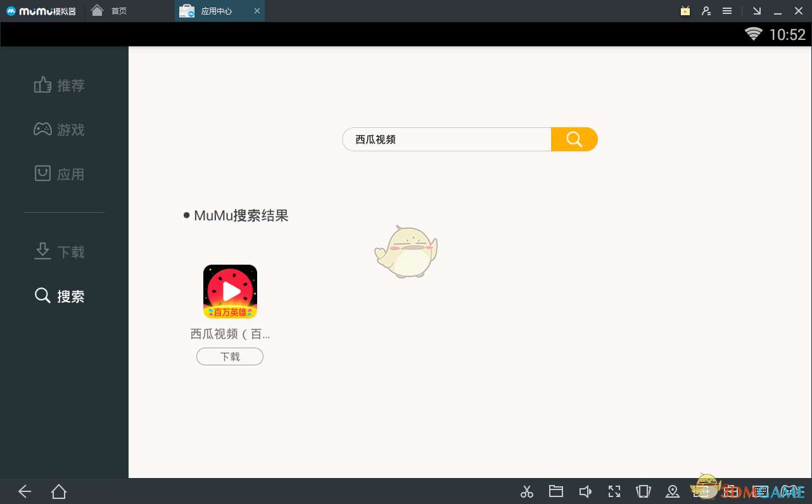Open the shared folder icon
The height and width of the screenshot is (504, 812).
(556, 491)
